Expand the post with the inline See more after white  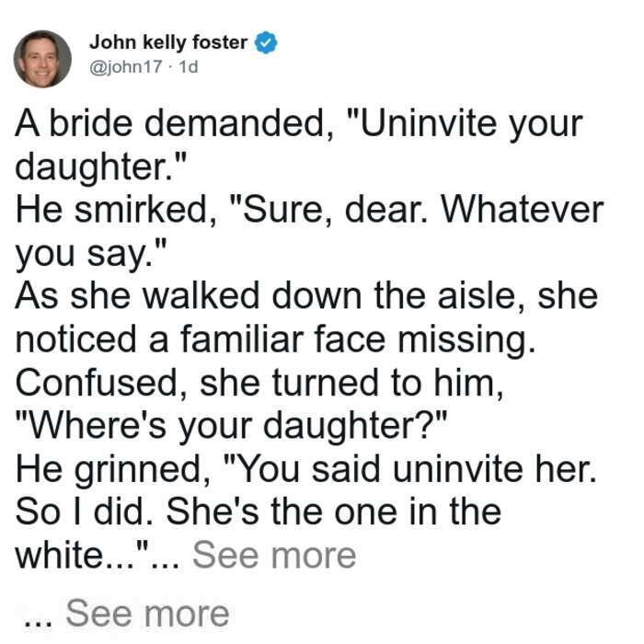tap(274, 556)
